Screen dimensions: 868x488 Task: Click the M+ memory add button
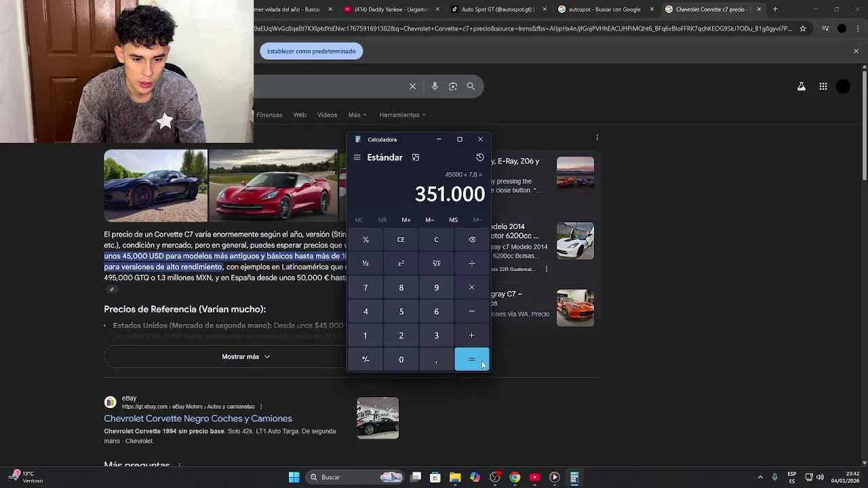(406, 220)
